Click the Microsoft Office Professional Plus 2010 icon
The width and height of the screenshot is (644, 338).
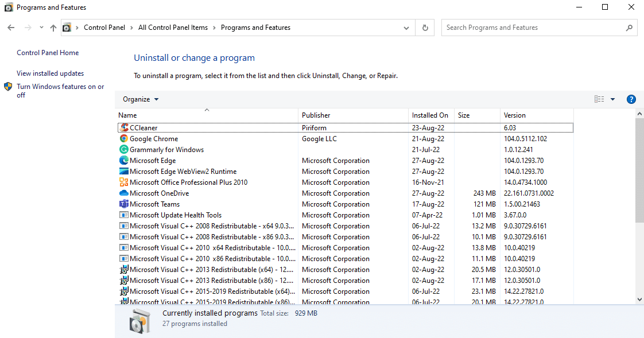(x=123, y=182)
